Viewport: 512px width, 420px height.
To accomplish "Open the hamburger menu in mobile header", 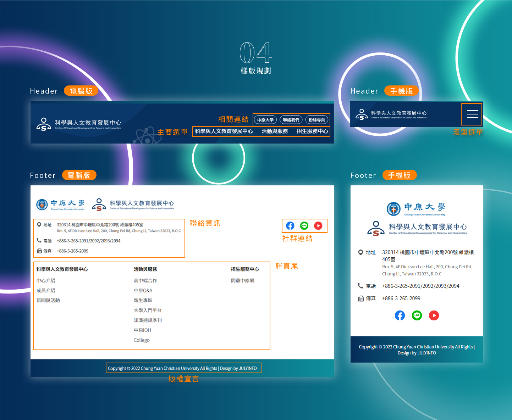I will pyautogui.click(x=472, y=114).
